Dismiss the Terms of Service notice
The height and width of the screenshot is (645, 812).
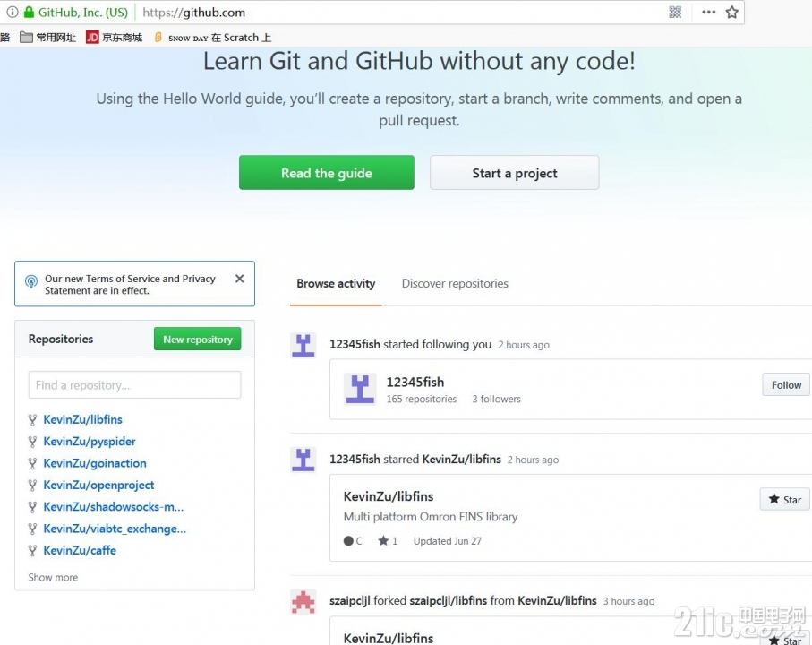click(x=239, y=279)
